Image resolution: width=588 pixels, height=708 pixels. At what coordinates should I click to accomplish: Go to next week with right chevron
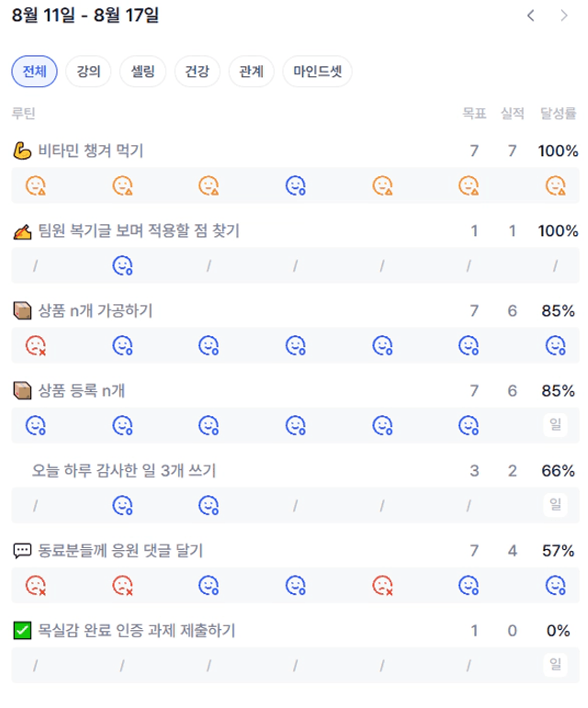(563, 16)
